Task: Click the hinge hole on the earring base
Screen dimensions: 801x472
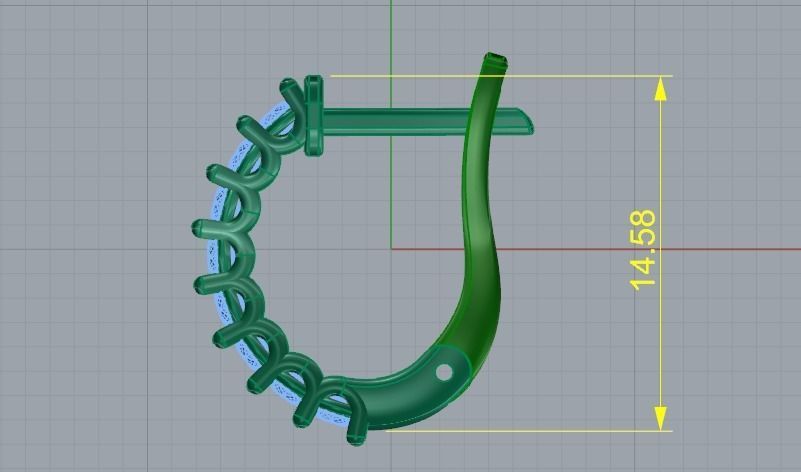Action: pos(444,372)
